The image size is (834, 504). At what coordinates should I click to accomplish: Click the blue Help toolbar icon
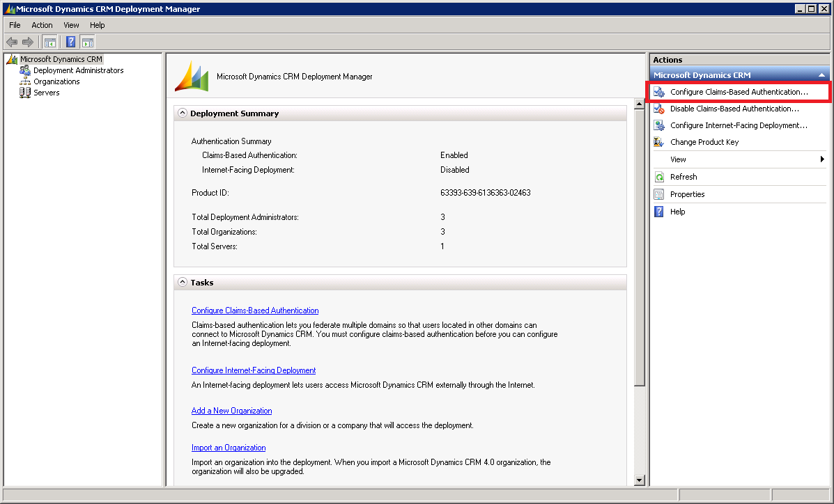pyautogui.click(x=71, y=42)
